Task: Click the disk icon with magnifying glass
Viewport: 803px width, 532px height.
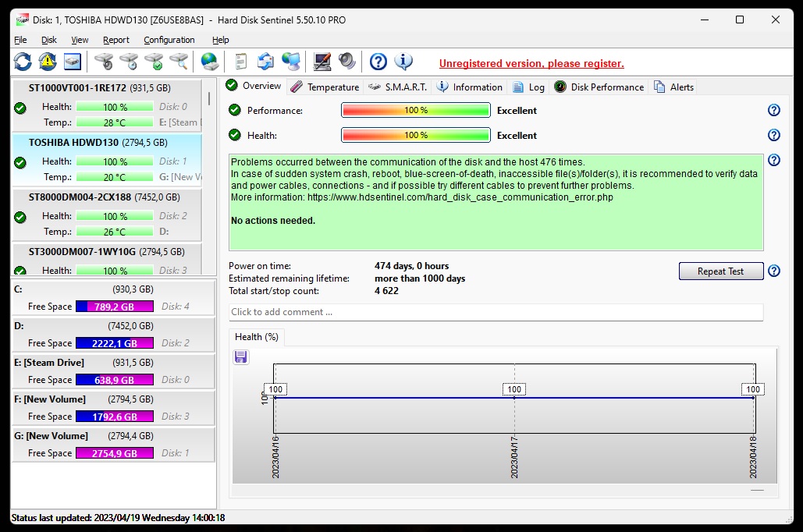Action: click(179, 62)
